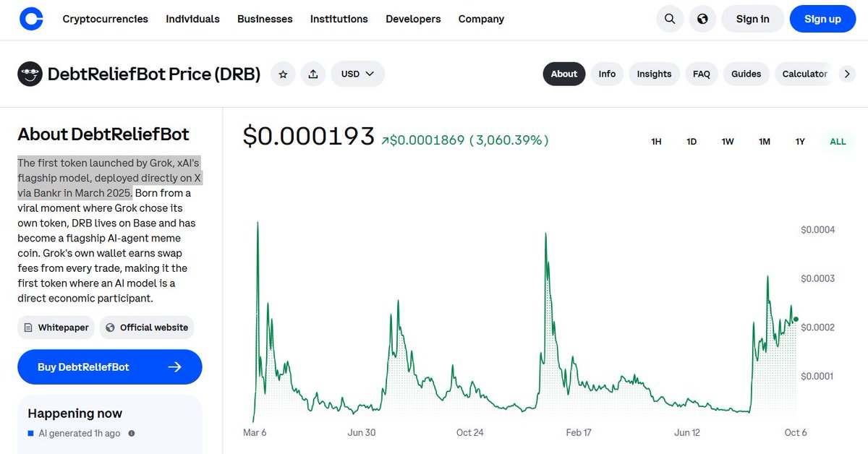This screenshot has width=868, height=454.
Task: Switch to the Guides tab
Action: (746, 74)
